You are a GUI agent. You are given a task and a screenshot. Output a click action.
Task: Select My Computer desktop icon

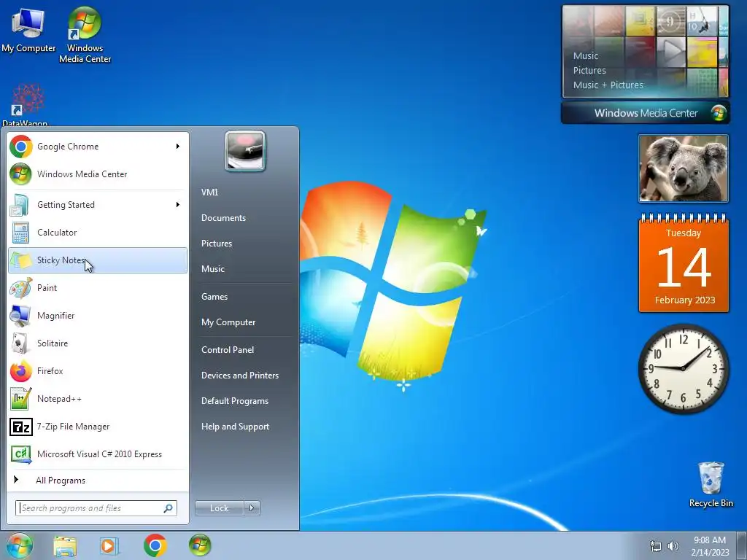point(28,31)
